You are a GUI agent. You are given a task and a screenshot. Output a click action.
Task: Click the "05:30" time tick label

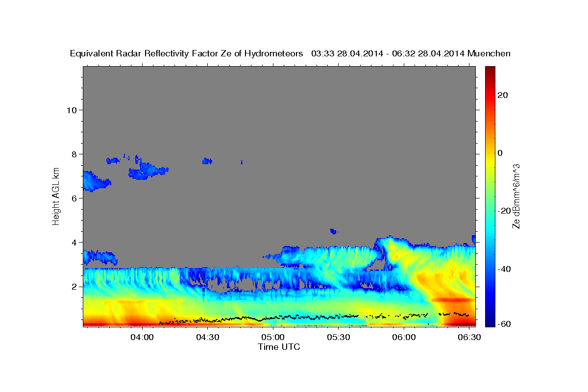[339, 338]
